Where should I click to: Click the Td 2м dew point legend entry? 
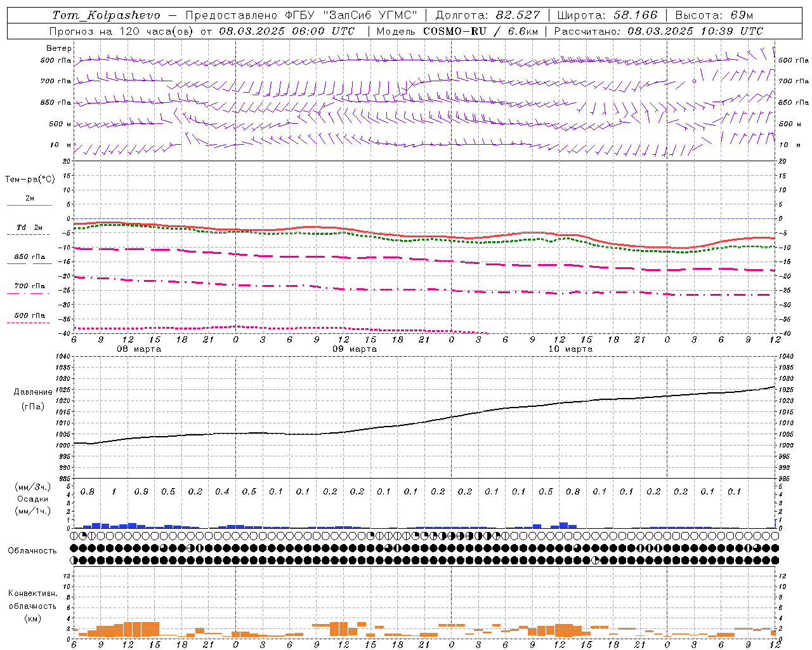(x=29, y=227)
